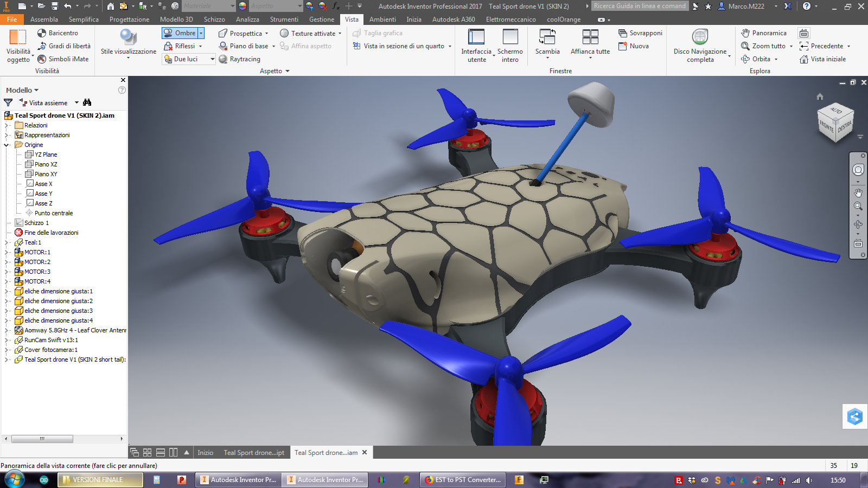
Task: Open the Modello 3D tab
Action: [176, 19]
